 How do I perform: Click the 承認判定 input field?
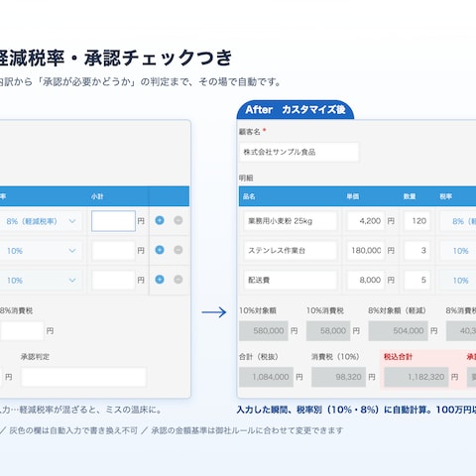tap(83, 377)
